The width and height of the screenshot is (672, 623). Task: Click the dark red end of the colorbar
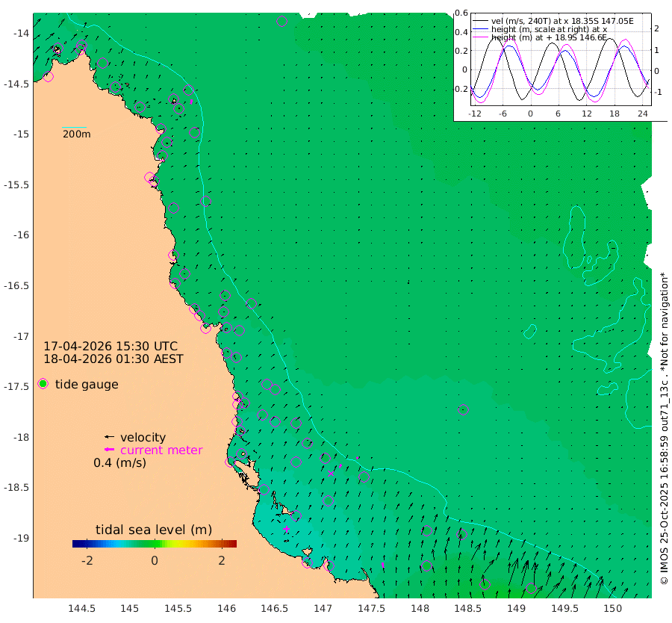tap(233, 544)
